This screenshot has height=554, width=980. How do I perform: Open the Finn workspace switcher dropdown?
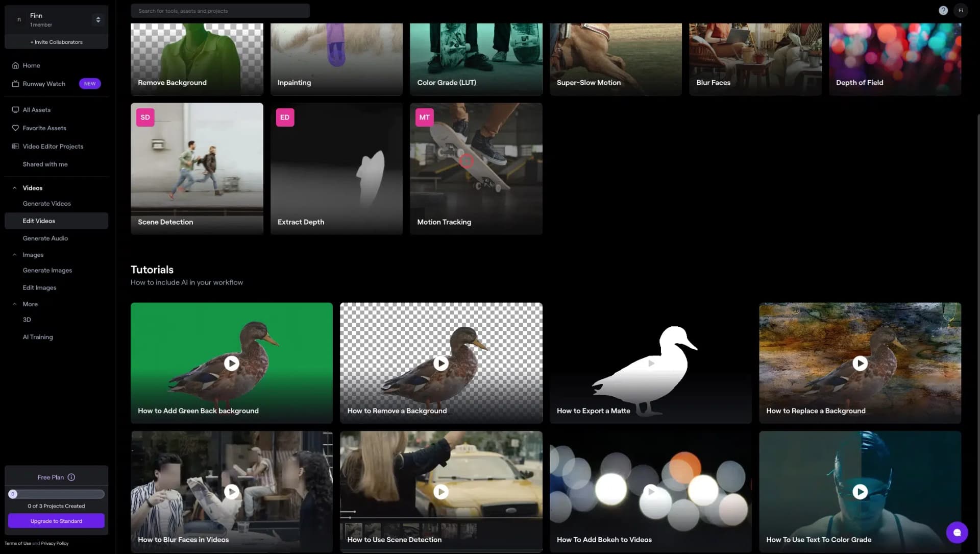tap(98, 20)
